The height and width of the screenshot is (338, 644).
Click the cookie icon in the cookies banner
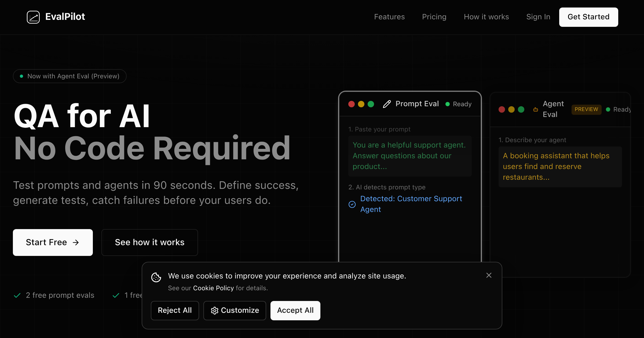pos(156,278)
